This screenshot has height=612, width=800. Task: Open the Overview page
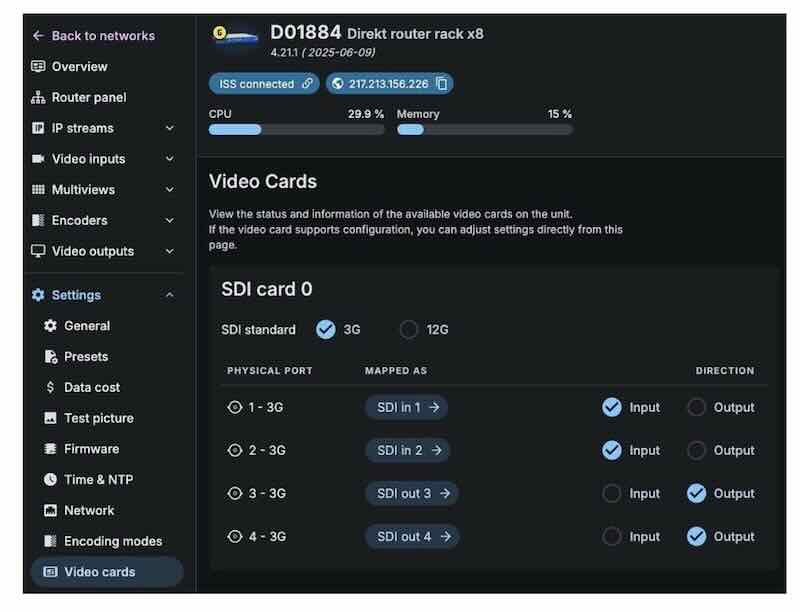(79, 67)
